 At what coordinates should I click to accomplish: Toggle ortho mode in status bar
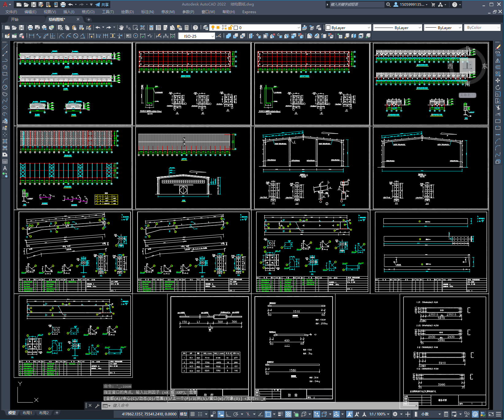tap(228, 414)
